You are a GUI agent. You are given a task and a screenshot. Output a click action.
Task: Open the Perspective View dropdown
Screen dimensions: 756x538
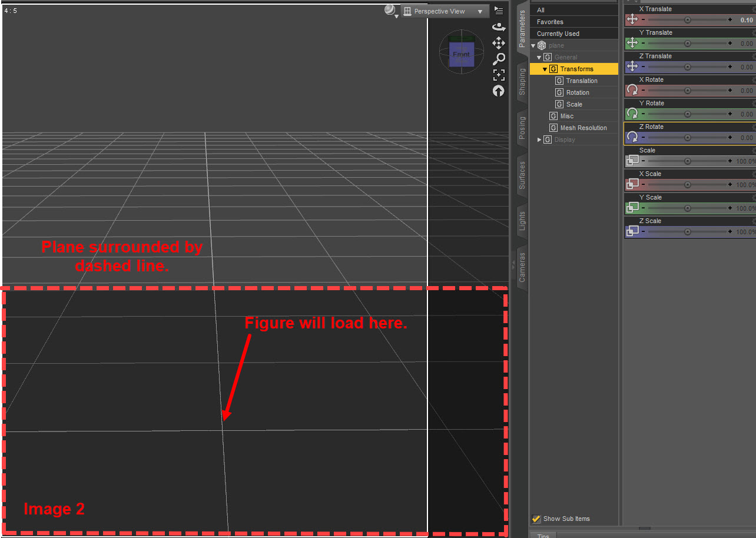tap(445, 11)
